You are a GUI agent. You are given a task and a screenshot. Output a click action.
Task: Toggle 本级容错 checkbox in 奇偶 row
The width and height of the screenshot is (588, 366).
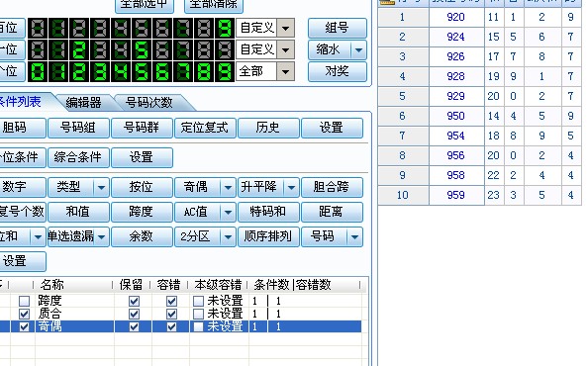click(198, 326)
